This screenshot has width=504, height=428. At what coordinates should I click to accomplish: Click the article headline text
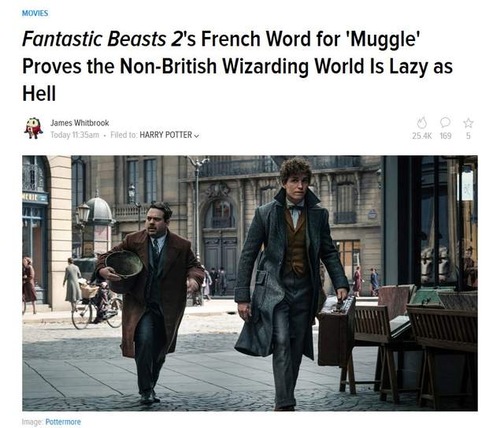coord(237,66)
